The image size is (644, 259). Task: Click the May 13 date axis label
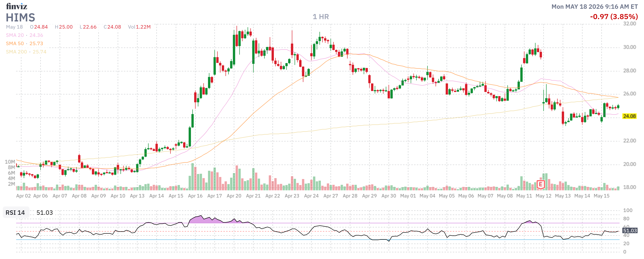tap(563, 196)
